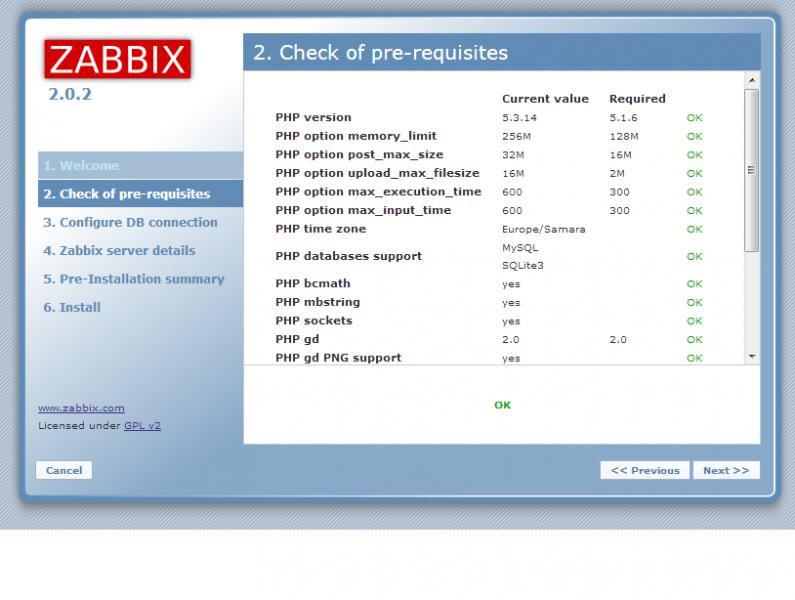The height and width of the screenshot is (600, 795).
Task: Click the MySQL database value
Action: tap(520, 248)
